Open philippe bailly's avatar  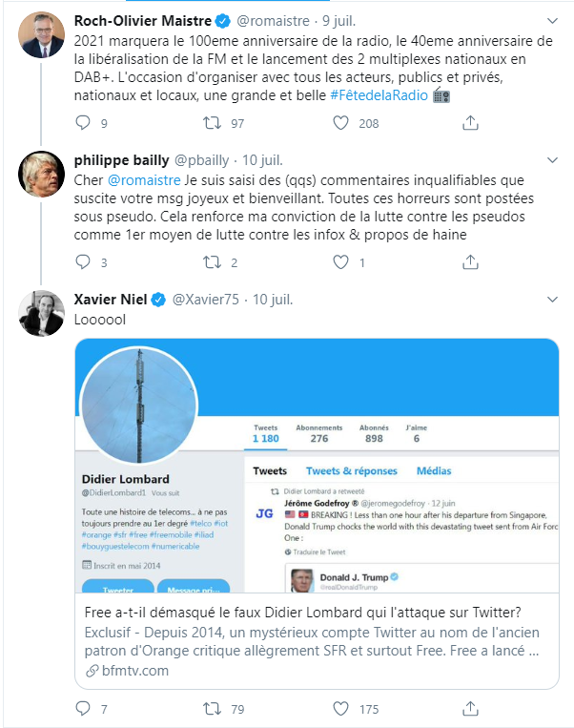(41, 174)
